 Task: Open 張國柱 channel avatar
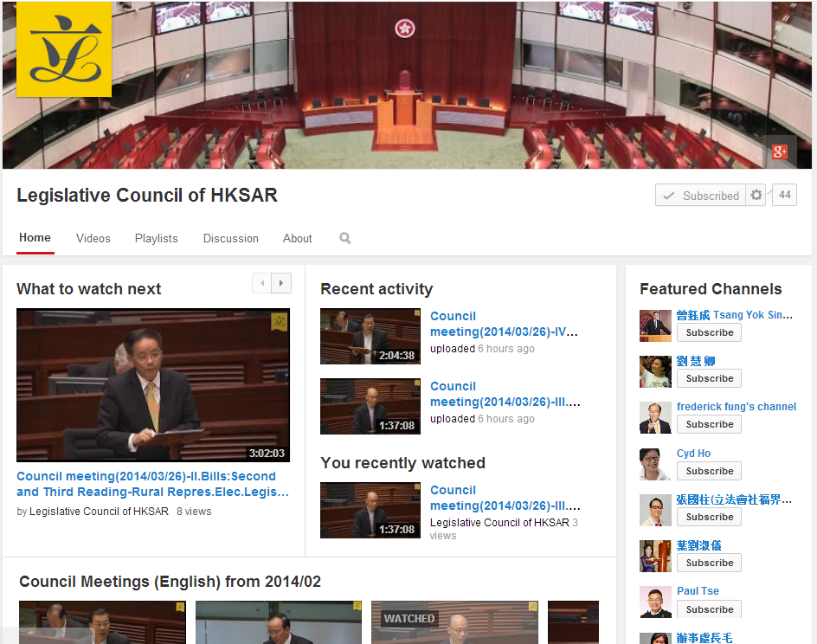point(655,510)
